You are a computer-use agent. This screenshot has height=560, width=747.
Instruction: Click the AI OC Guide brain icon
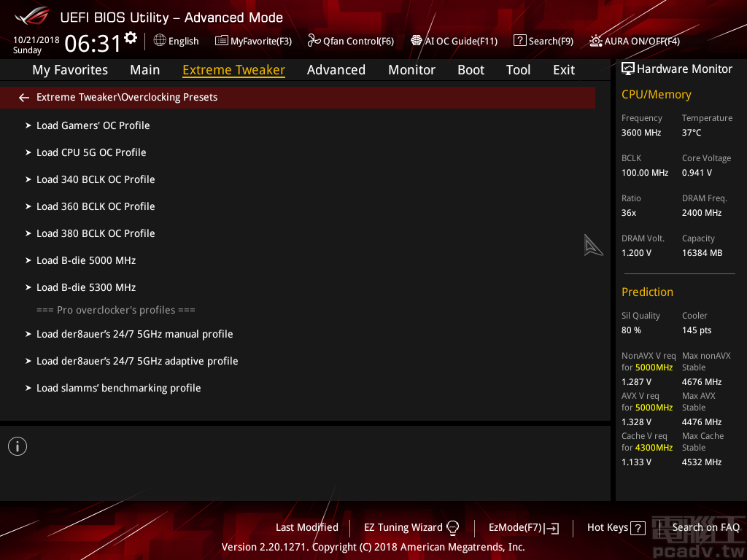[x=417, y=41]
